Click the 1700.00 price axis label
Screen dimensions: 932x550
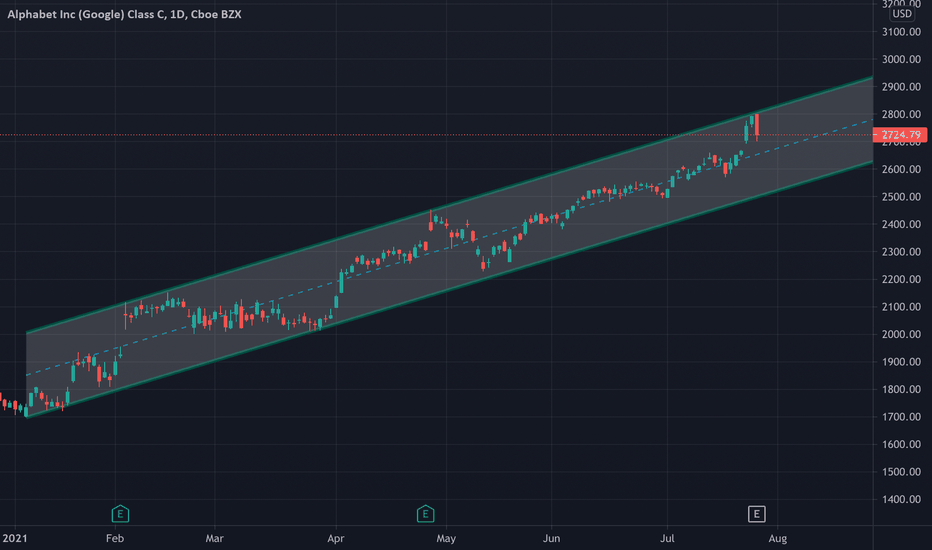[901, 417]
